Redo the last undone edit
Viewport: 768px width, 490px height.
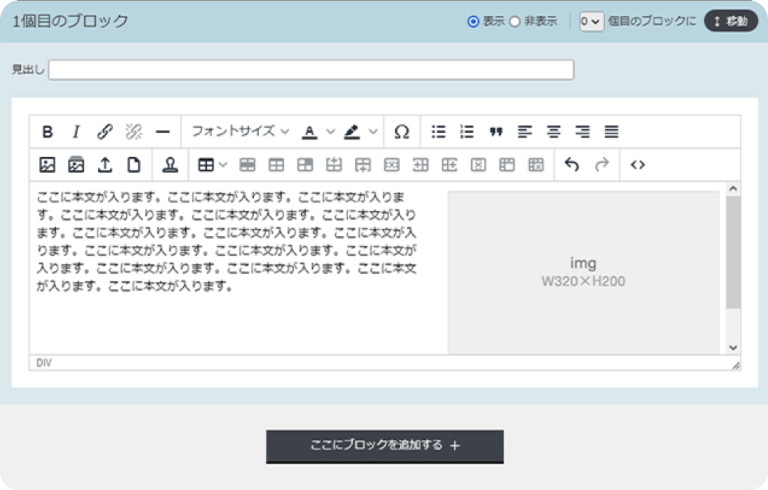point(601,165)
